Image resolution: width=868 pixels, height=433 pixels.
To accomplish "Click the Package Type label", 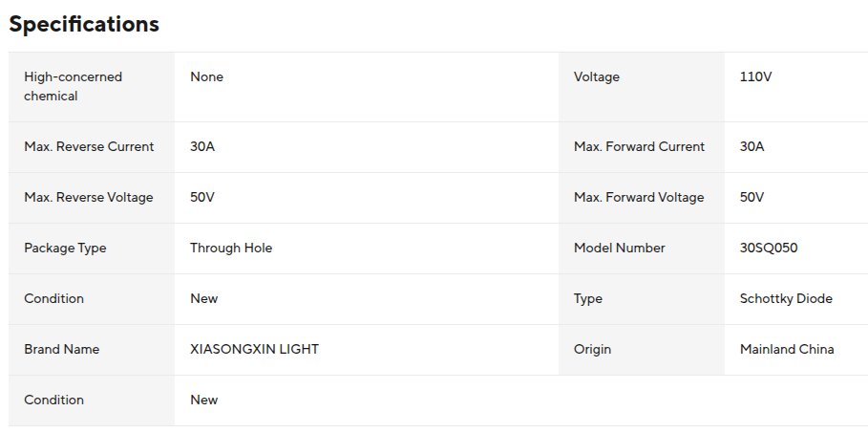I will [x=65, y=248].
